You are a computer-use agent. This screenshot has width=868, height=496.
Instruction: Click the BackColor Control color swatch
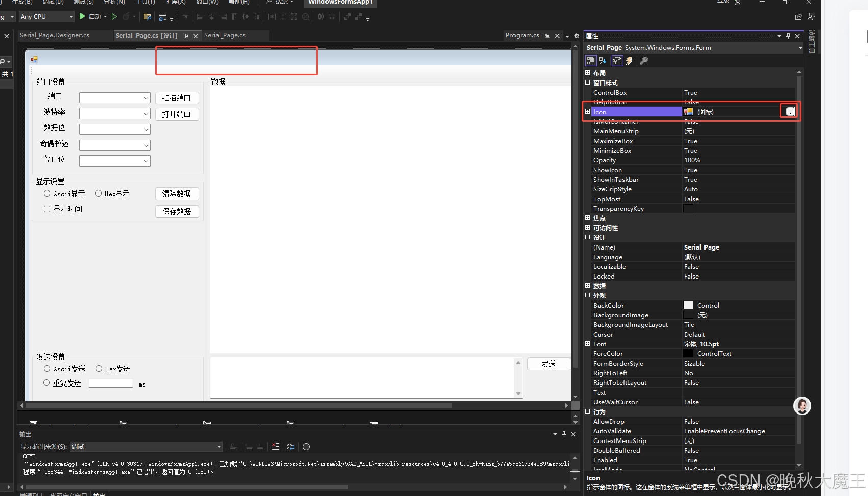(x=688, y=305)
